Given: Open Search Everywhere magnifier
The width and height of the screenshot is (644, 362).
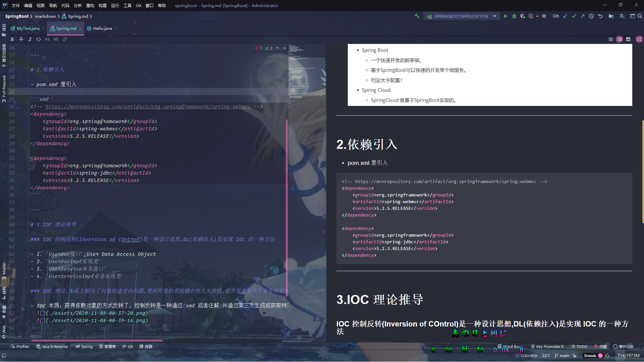Looking at the screenshot, I should (x=640, y=16).
